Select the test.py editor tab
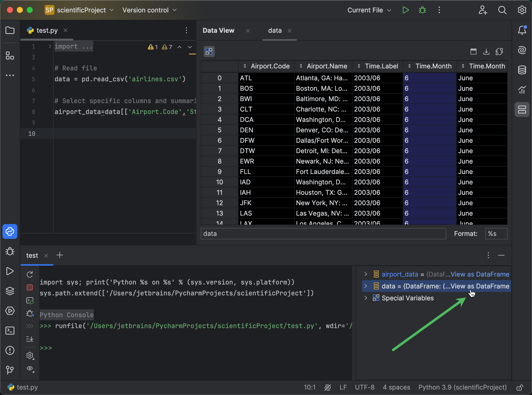The height and width of the screenshot is (395, 532). (x=47, y=30)
